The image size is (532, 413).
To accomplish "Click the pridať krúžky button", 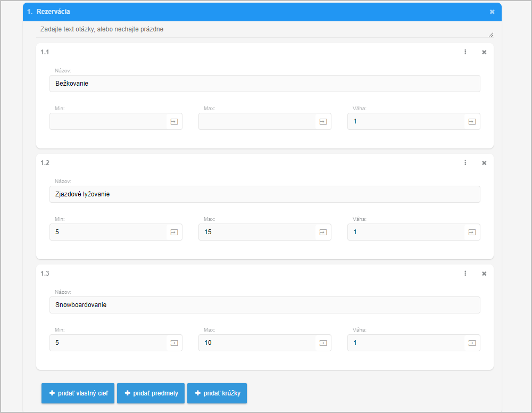I will (x=217, y=393).
